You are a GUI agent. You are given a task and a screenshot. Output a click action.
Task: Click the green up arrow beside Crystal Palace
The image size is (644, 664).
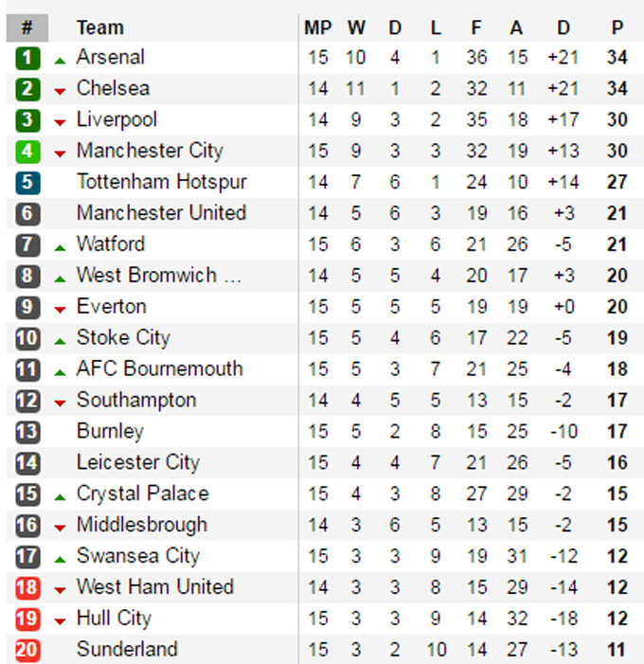tap(60, 497)
